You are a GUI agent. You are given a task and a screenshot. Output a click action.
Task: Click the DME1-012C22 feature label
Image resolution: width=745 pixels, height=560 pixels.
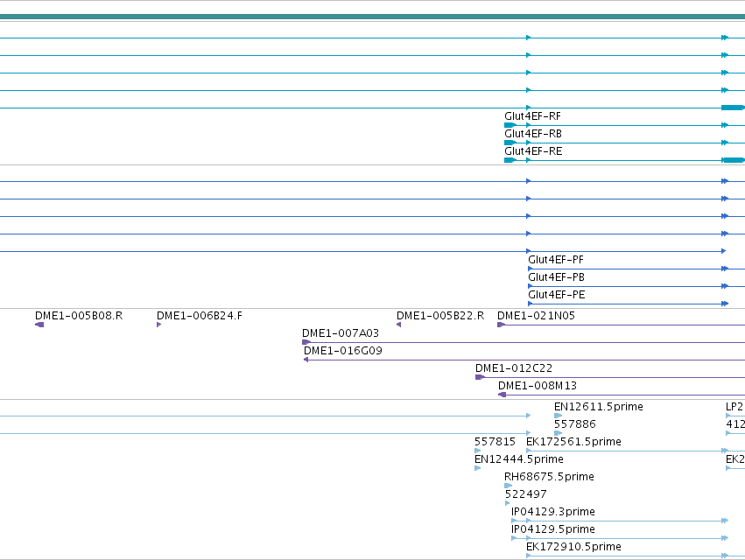514,368
